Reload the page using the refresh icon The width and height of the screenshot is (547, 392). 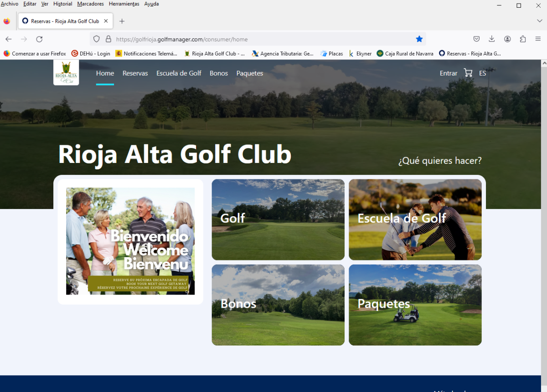[x=39, y=39]
